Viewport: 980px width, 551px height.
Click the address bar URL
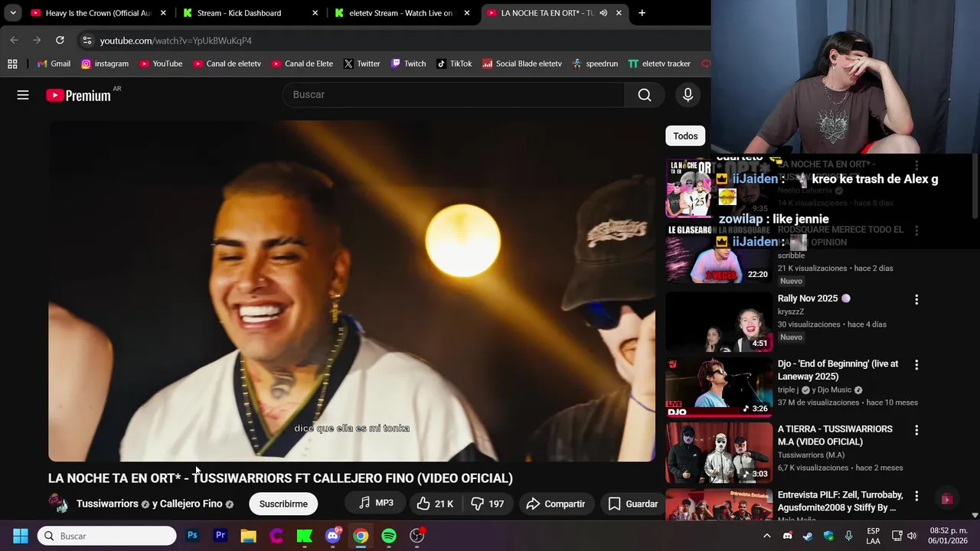point(176,41)
